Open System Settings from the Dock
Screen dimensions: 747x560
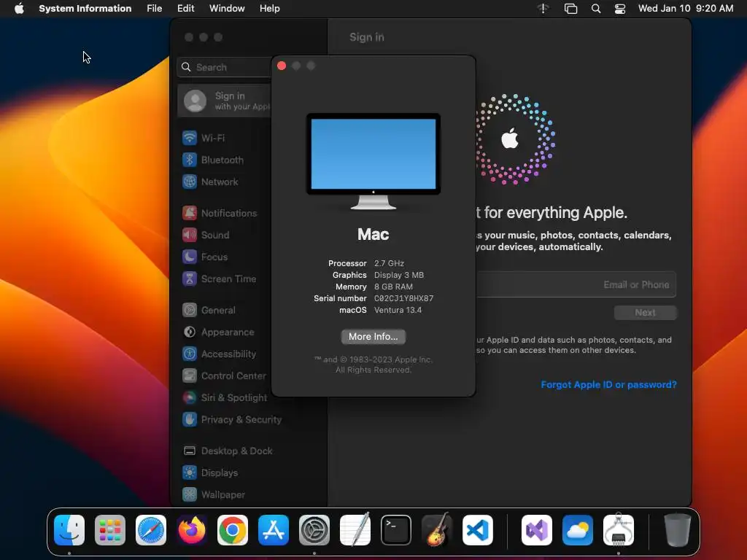(x=314, y=530)
